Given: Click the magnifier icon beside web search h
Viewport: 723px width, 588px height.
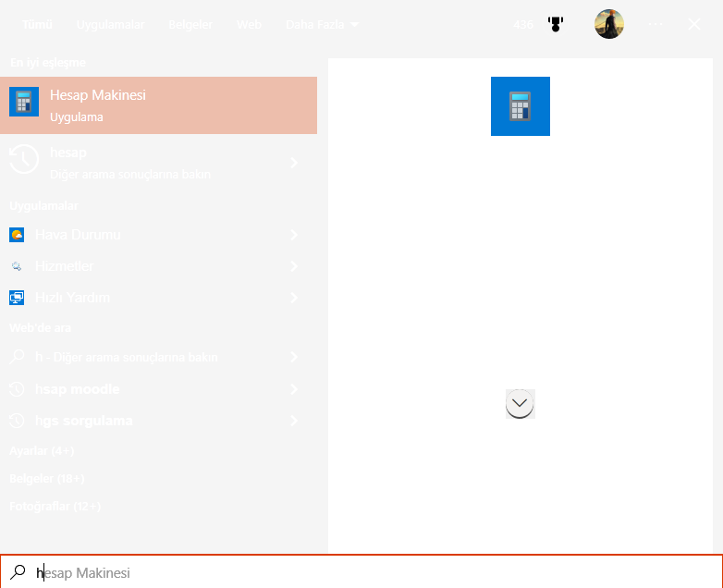Looking at the screenshot, I should pyautogui.click(x=17, y=357).
